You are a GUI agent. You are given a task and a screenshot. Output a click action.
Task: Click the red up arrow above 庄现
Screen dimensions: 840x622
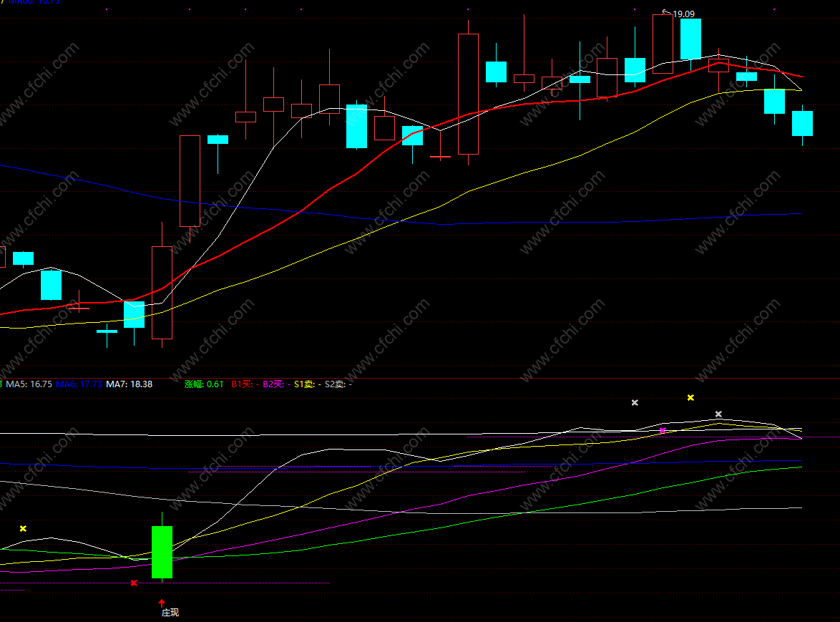(x=162, y=603)
